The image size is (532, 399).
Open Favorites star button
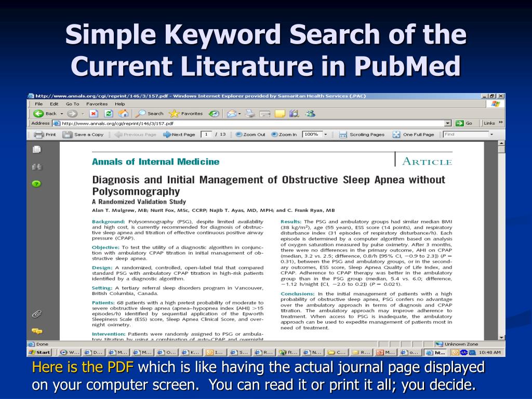186,114
